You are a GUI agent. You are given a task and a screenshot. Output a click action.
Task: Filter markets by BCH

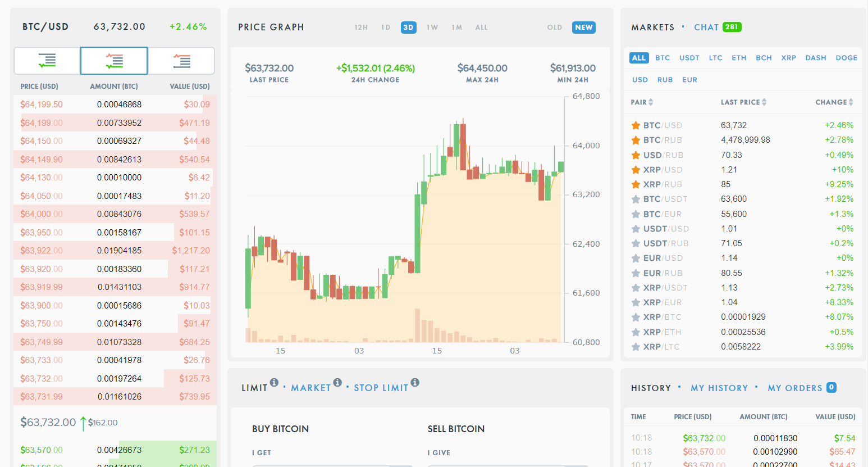[764, 58]
